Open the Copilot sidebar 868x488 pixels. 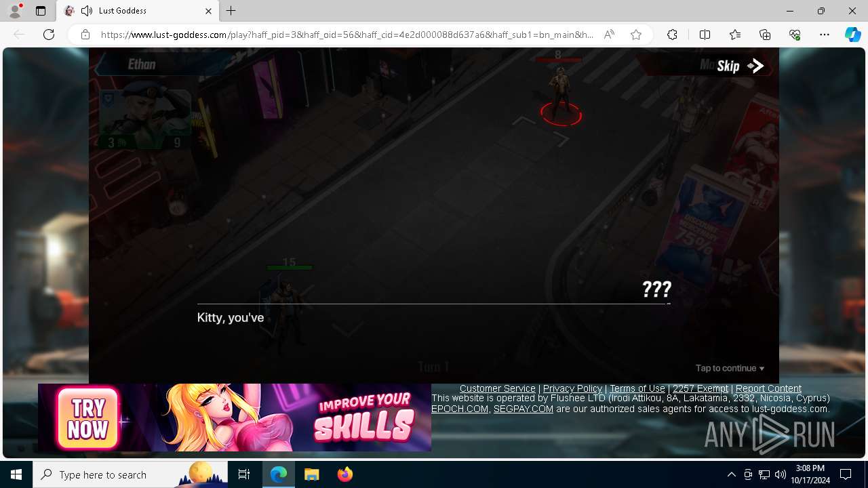point(852,35)
